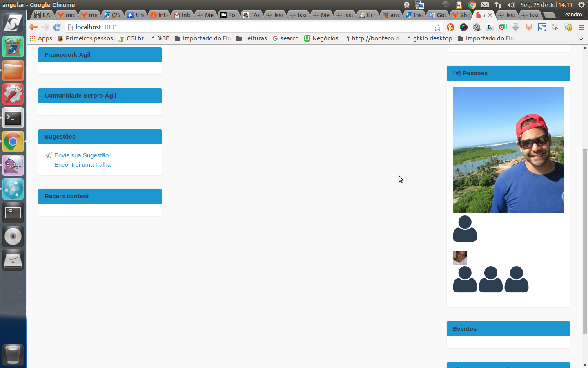Open the 'Negócios' bookmark
This screenshot has width=588, height=368.
(321, 38)
